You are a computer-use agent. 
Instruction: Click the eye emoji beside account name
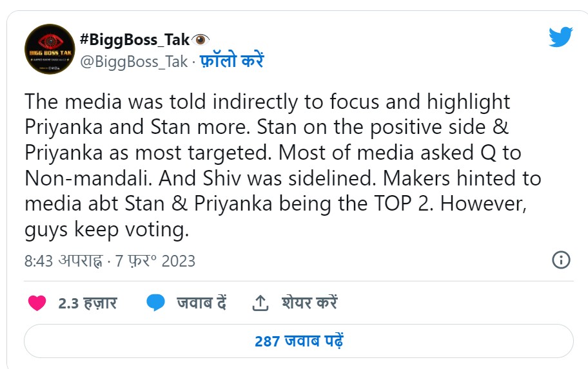pyautogui.click(x=201, y=40)
